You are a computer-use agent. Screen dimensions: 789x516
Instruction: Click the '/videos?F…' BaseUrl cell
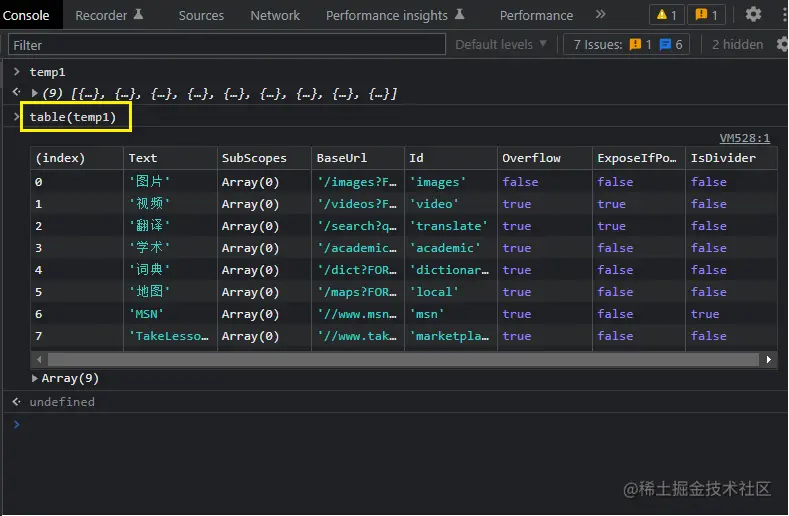(x=358, y=204)
